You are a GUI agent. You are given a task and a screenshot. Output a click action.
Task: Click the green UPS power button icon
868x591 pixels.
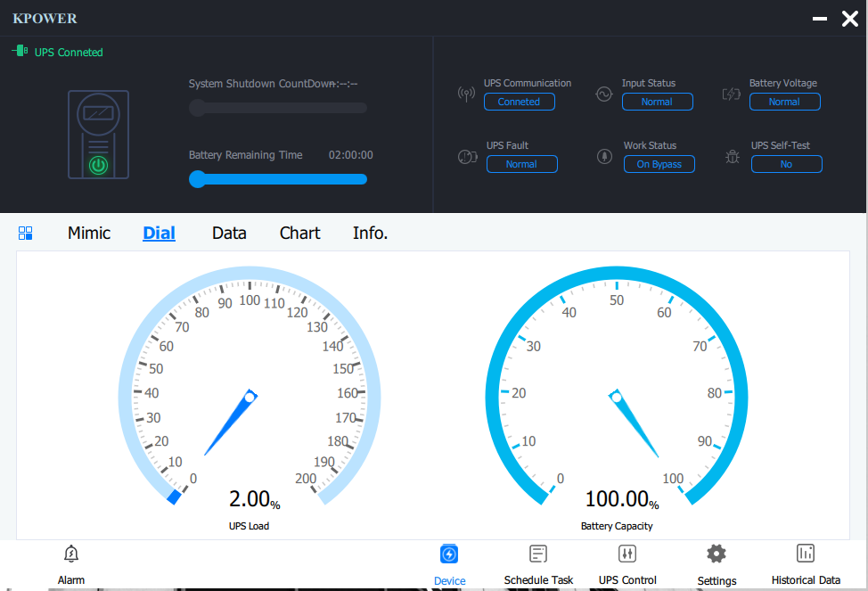click(99, 165)
